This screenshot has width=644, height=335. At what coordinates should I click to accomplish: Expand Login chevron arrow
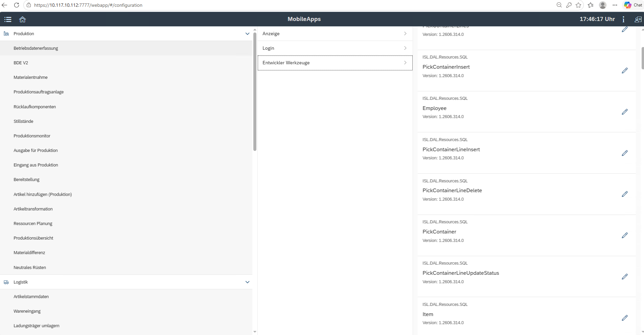click(405, 48)
